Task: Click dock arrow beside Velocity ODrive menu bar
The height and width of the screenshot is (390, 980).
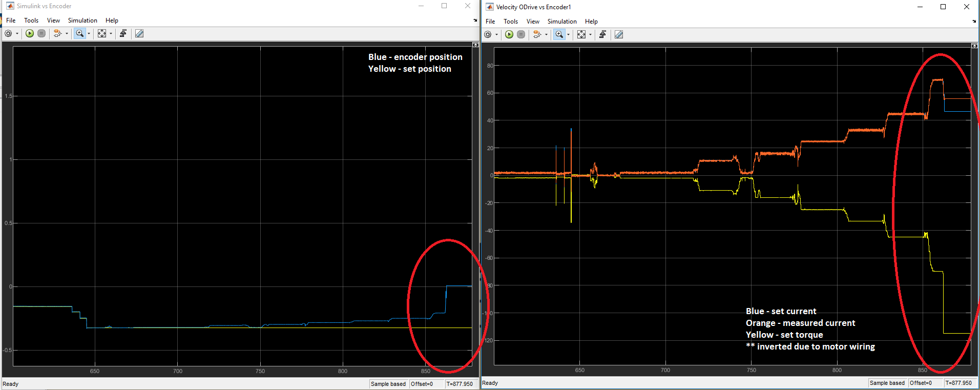Action: (974, 22)
